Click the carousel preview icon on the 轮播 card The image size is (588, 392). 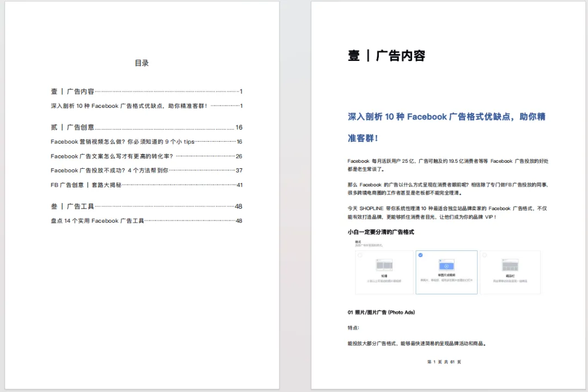385,265
